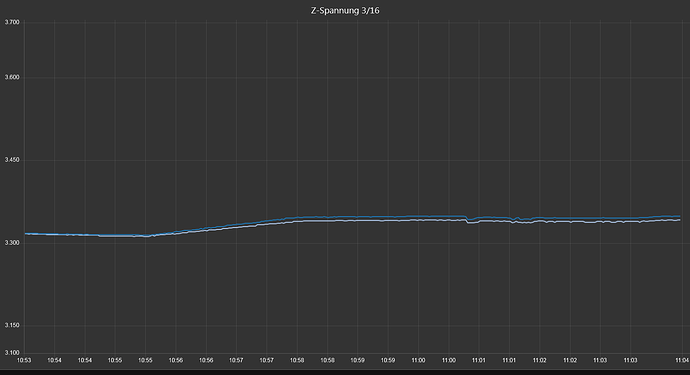
Task: Click the blue line's starting point at 10:53
Action: click(x=26, y=233)
